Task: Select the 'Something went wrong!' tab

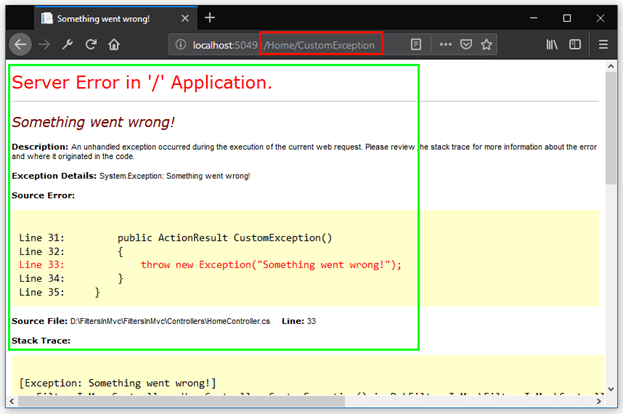Action: point(105,18)
